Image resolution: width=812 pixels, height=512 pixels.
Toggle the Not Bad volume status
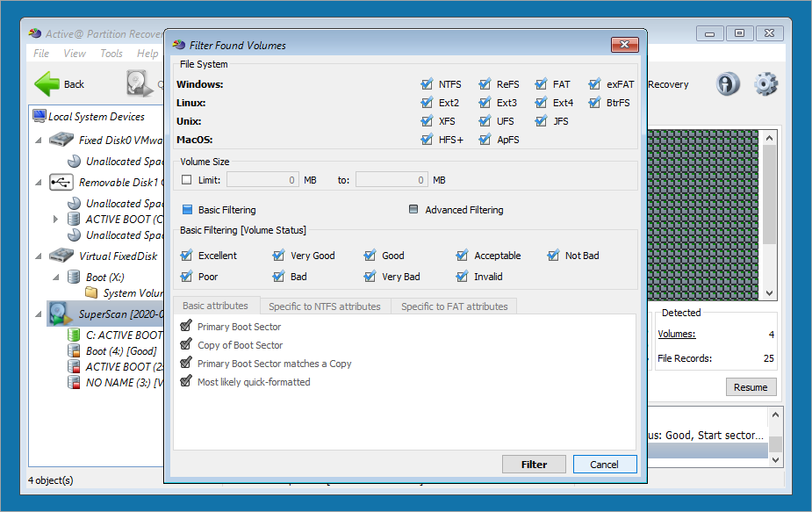pyautogui.click(x=553, y=256)
